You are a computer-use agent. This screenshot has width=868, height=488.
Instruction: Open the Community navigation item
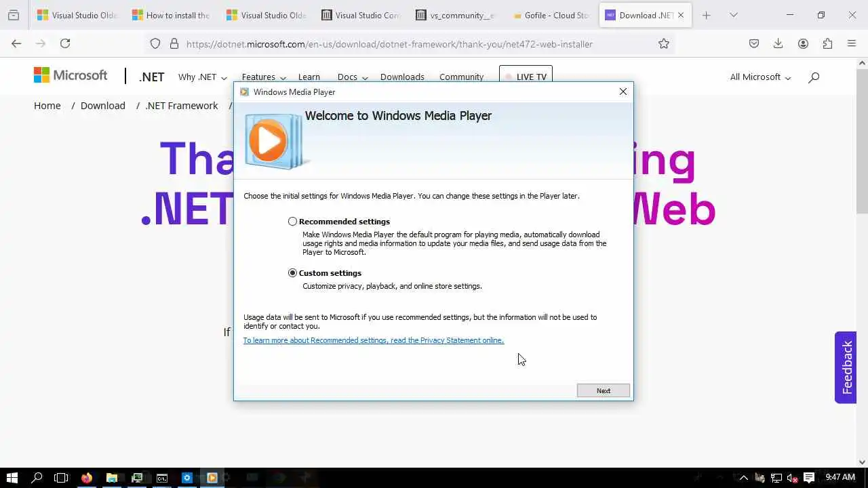coord(461,77)
